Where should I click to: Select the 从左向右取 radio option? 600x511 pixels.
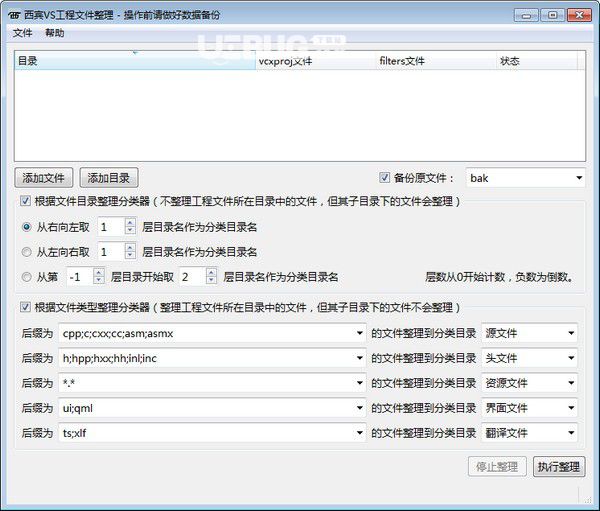click(26, 252)
